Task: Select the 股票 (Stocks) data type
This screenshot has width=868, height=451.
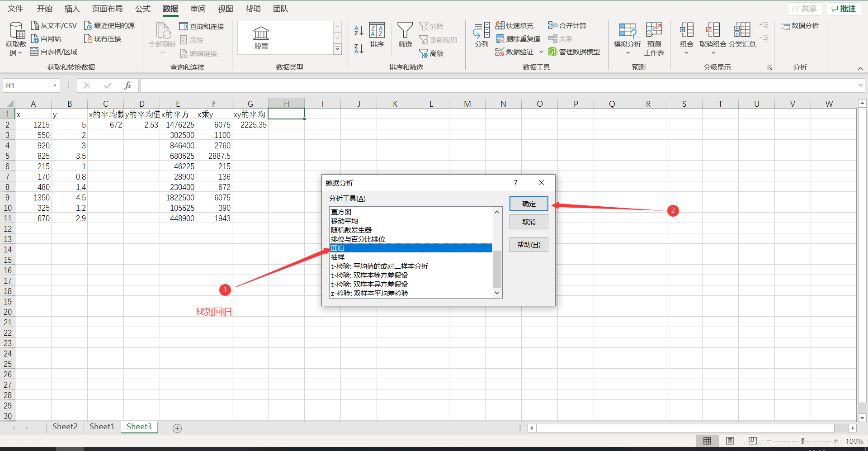Action: [x=261, y=38]
